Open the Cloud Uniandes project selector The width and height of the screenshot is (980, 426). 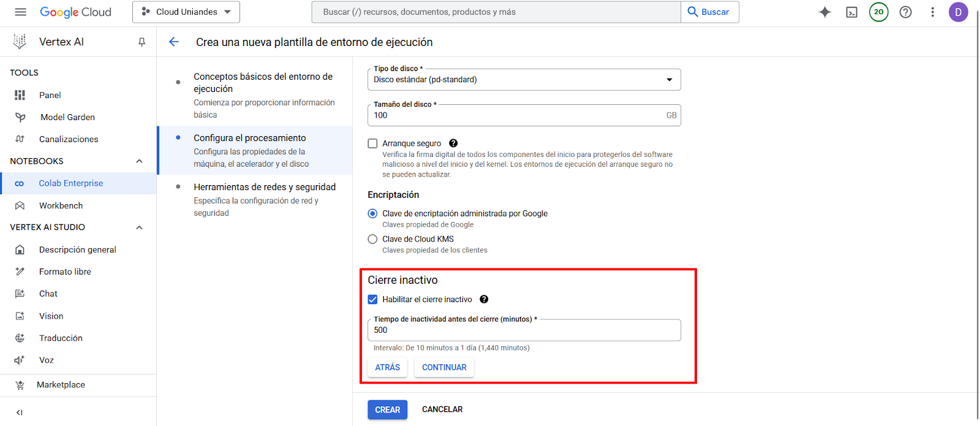[186, 12]
